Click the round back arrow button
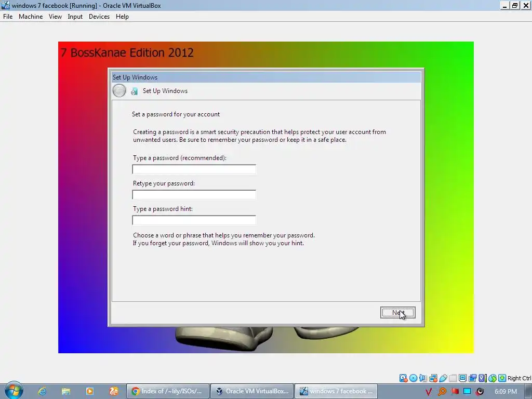Viewport: 532px width, 399px height. (x=119, y=91)
